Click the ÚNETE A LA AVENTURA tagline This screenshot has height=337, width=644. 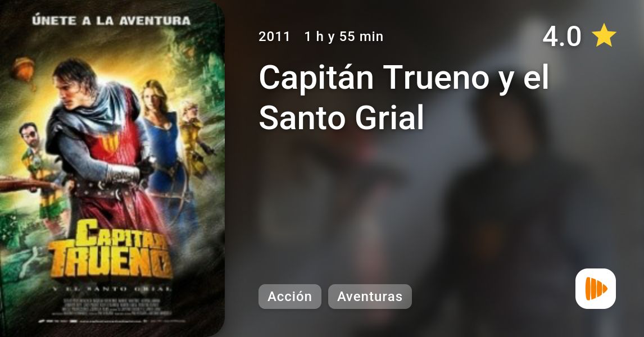(111, 21)
